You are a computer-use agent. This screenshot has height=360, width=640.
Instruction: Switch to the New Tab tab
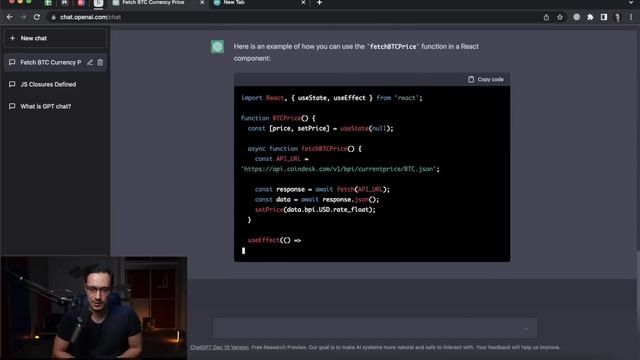tap(260, 3)
